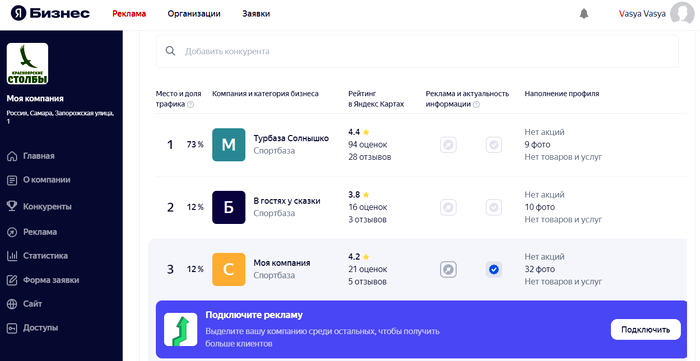Switch to the Организации top tab

(x=194, y=14)
